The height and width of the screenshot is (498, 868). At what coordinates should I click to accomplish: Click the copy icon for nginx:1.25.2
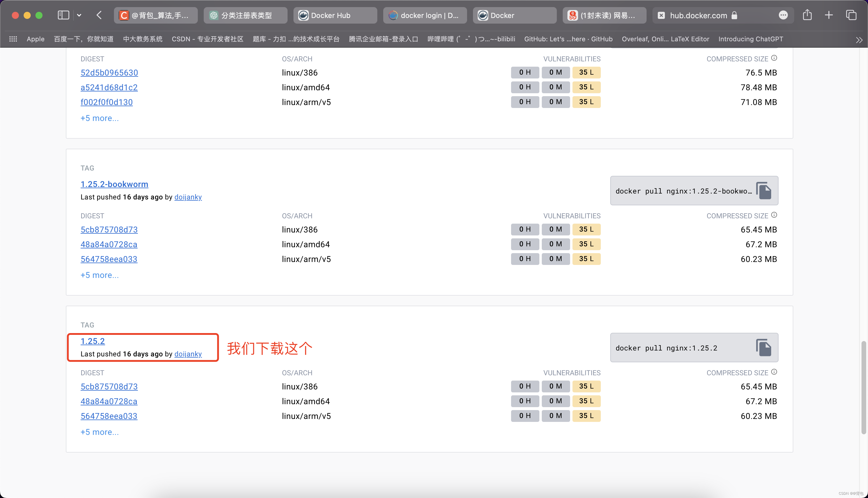click(764, 347)
